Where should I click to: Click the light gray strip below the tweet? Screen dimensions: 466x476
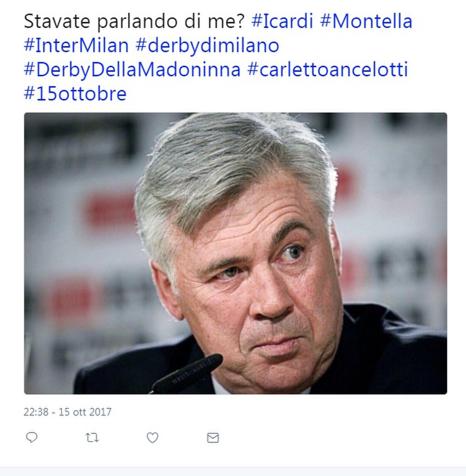(233, 471)
